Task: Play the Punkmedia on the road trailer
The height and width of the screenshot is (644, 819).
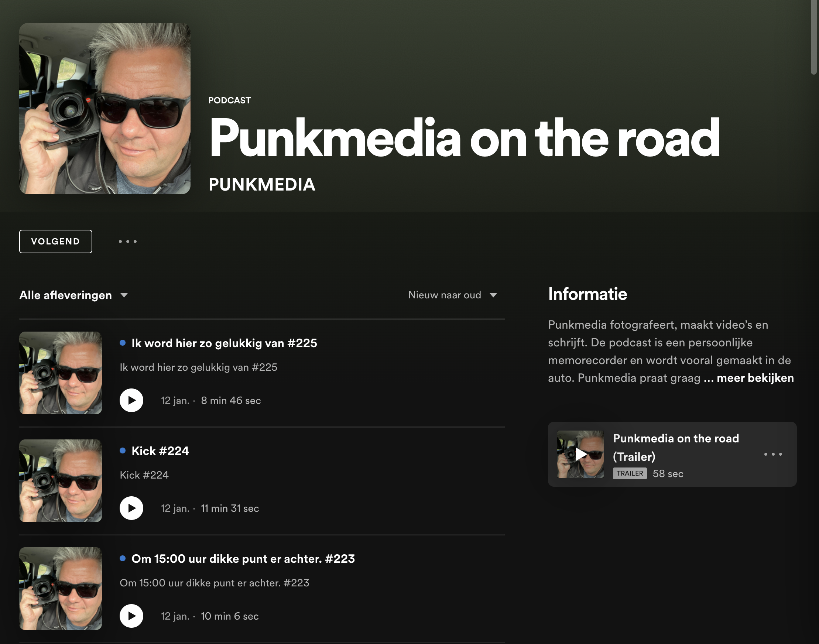Action: pyautogui.click(x=581, y=454)
